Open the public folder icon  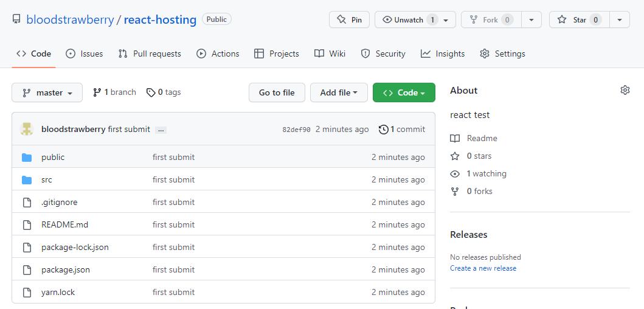click(27, 158)
